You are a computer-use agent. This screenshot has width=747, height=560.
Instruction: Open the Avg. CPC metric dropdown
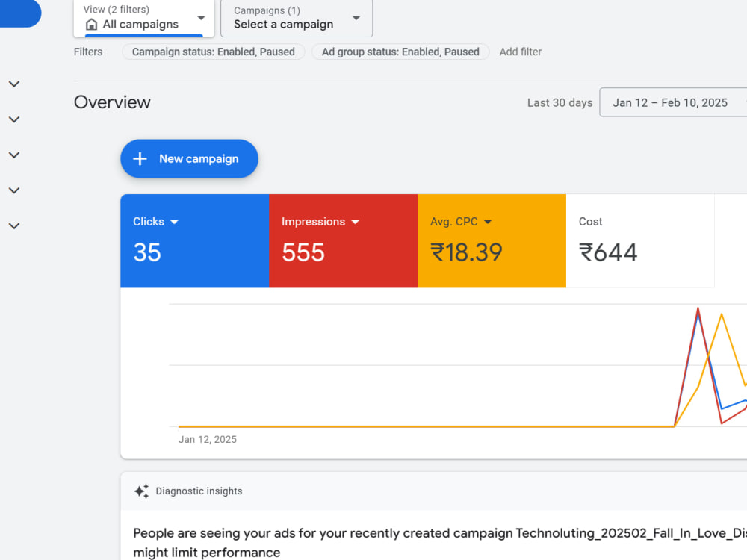(461, 222)
